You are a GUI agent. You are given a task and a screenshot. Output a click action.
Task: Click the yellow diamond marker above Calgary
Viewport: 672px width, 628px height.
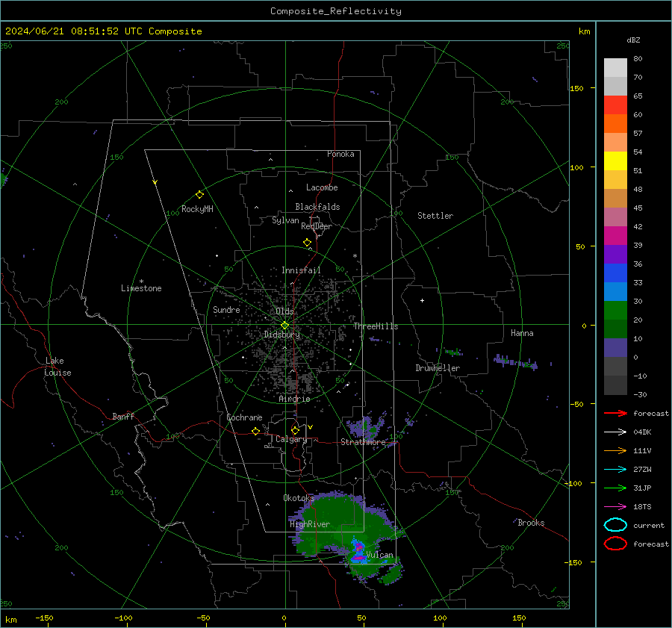(295, 430)
